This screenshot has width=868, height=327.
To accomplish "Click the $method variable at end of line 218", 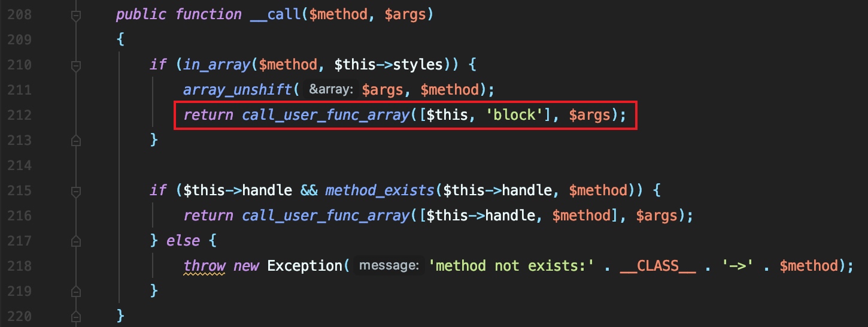I will 809,266.
